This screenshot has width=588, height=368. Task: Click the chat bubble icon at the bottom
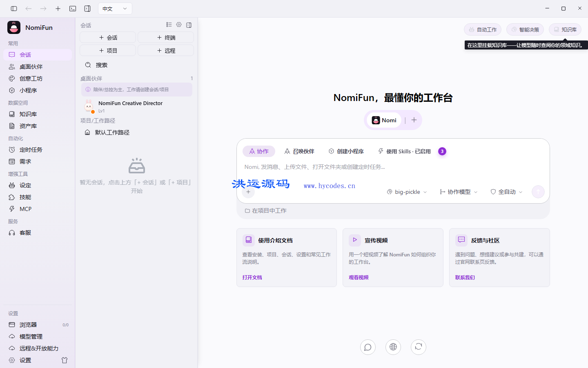tap(368, 347)
